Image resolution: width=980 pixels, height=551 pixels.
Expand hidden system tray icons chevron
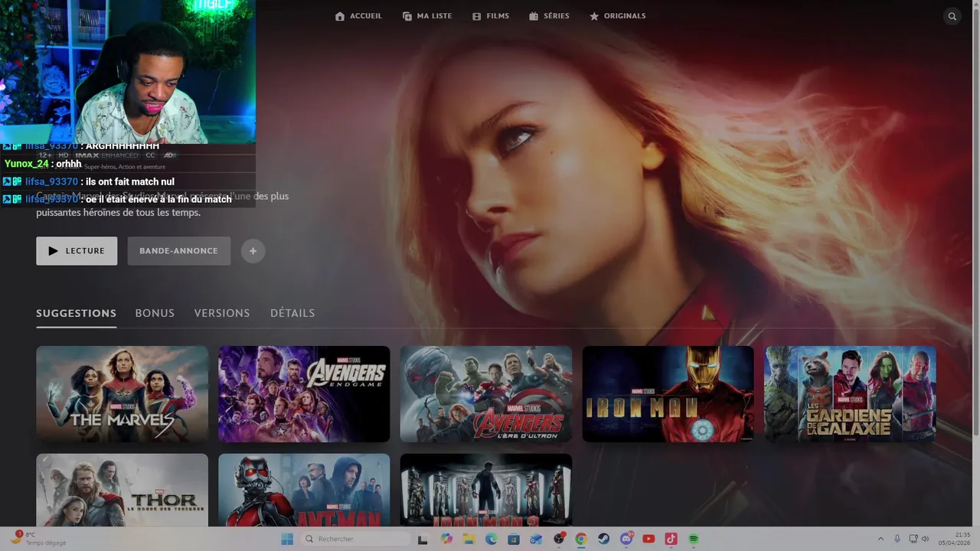[880, 540]
